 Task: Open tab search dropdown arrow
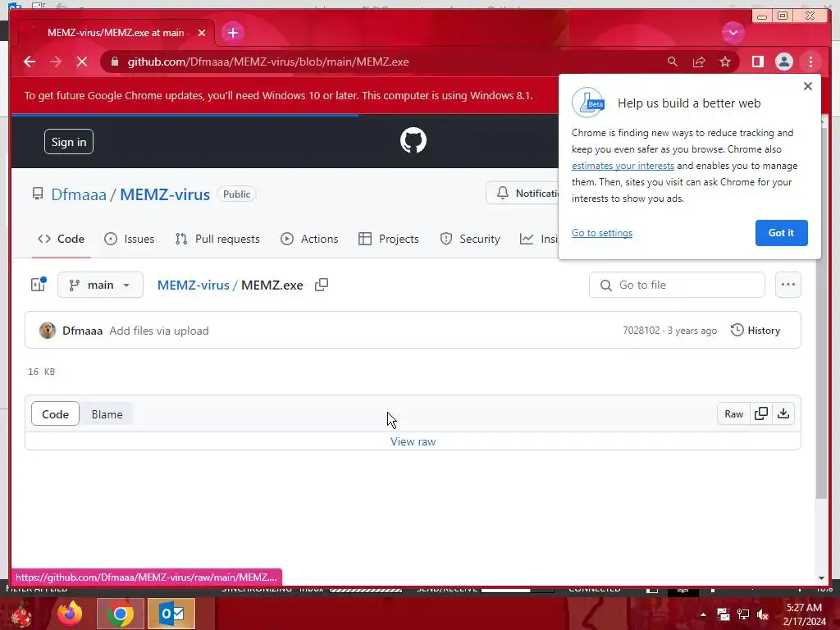pyautogui.click(x=733, y=33)
